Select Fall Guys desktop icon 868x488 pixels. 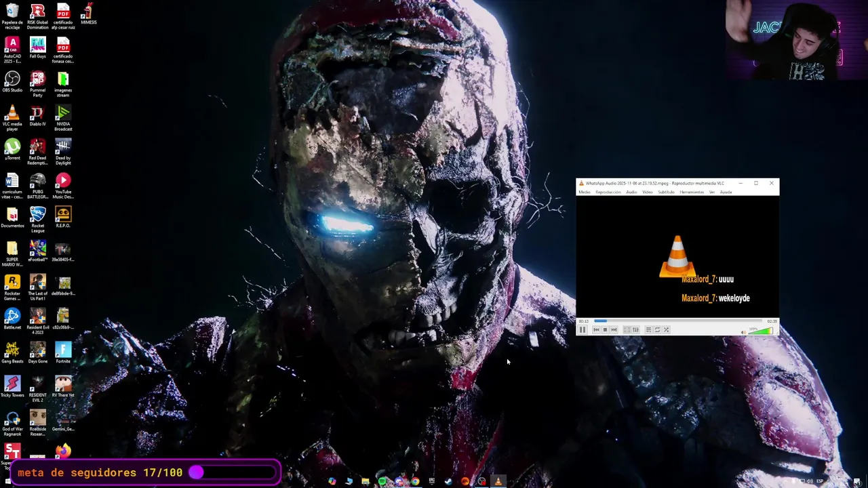[x=37, y=49]
